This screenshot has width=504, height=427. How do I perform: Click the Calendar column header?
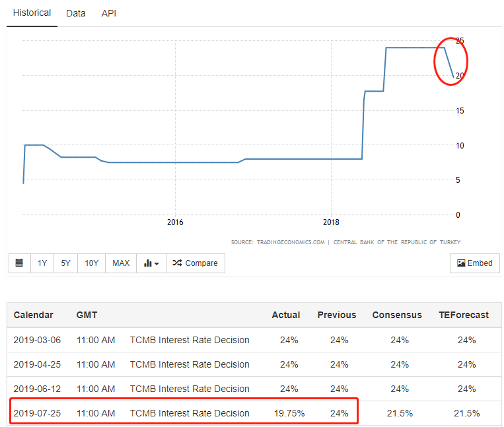pos(34,315)
